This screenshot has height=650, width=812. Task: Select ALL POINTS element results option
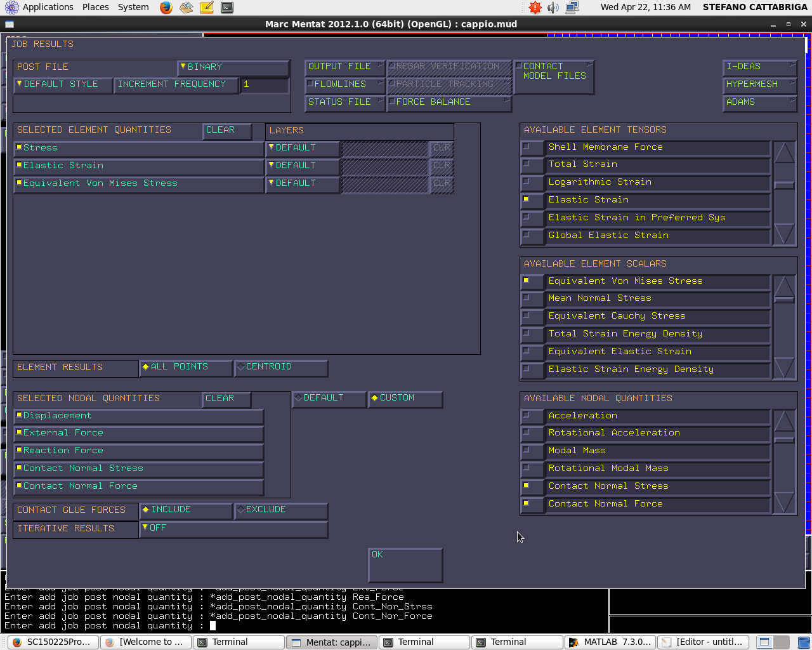(x=186, y=368)
